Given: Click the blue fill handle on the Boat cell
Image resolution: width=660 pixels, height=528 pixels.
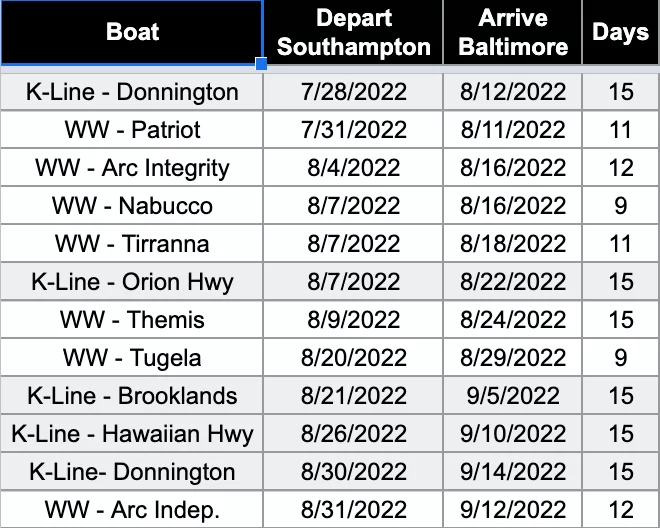Looking at the screenshot, I should 262,65.
